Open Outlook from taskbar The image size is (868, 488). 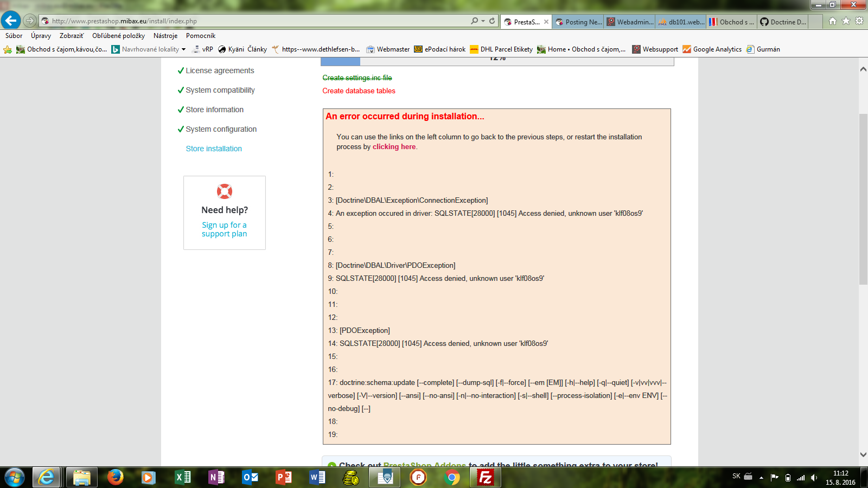pos(250,477)
